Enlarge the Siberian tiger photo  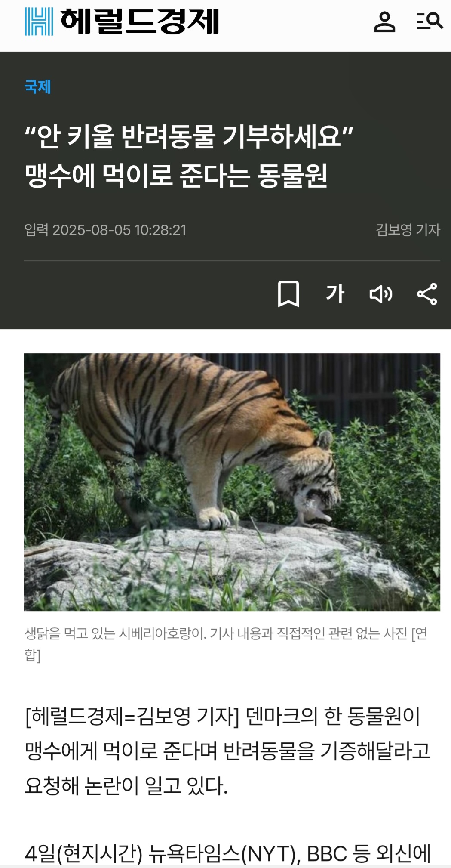[x=232, y=482]
